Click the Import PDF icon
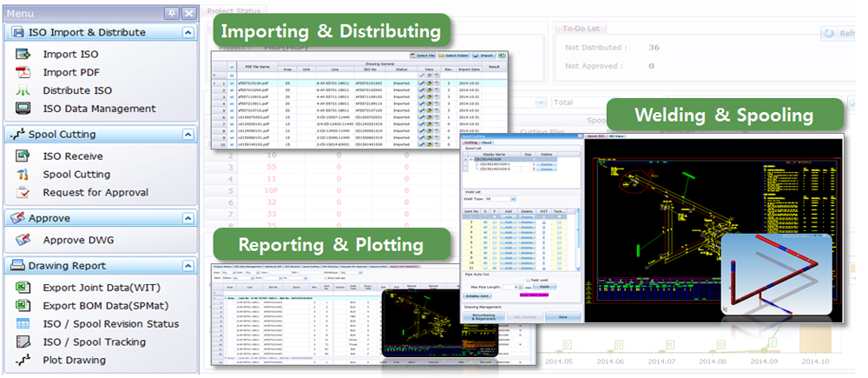This screenshot has height=378, width=868. (x=23, y=72)
